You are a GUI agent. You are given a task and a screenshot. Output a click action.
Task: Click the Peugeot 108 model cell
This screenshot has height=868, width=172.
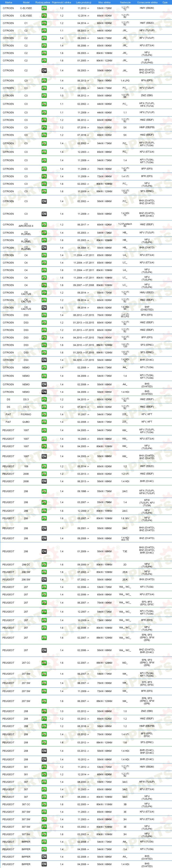pos(26,466)
